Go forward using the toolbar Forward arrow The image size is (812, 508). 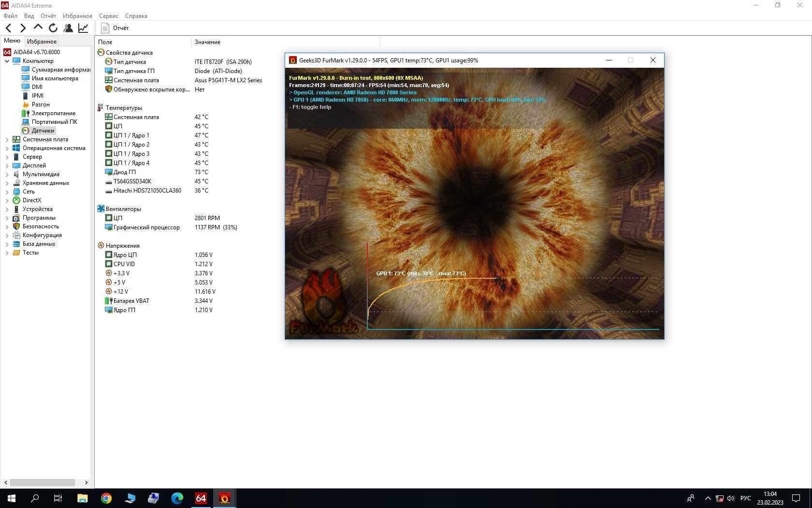coord(23,28)
